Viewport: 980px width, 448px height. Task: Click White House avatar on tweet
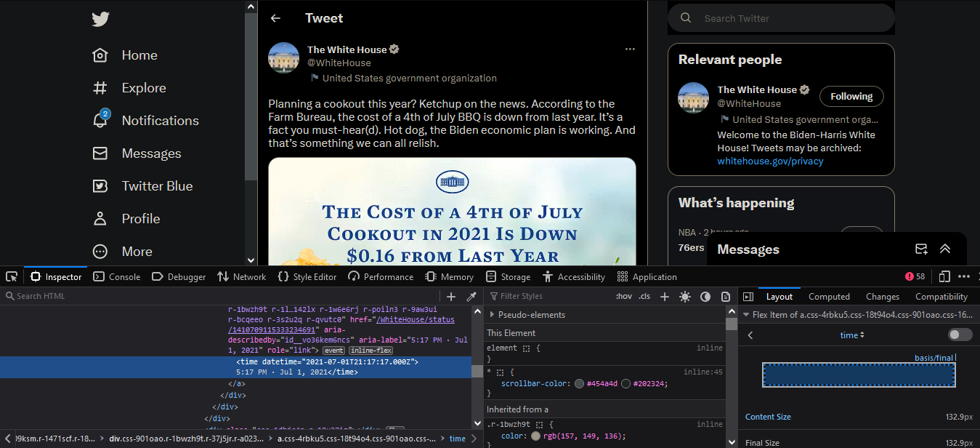tap(284, 57)
